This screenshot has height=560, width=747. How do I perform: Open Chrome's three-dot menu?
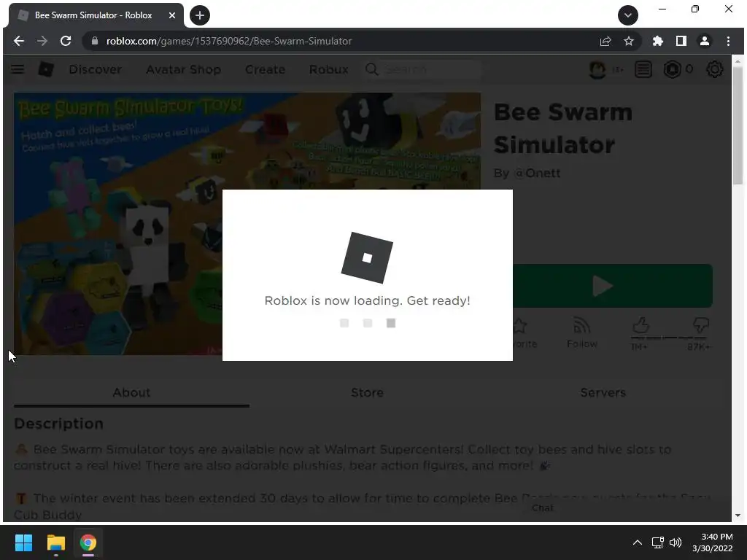(728, 42)
